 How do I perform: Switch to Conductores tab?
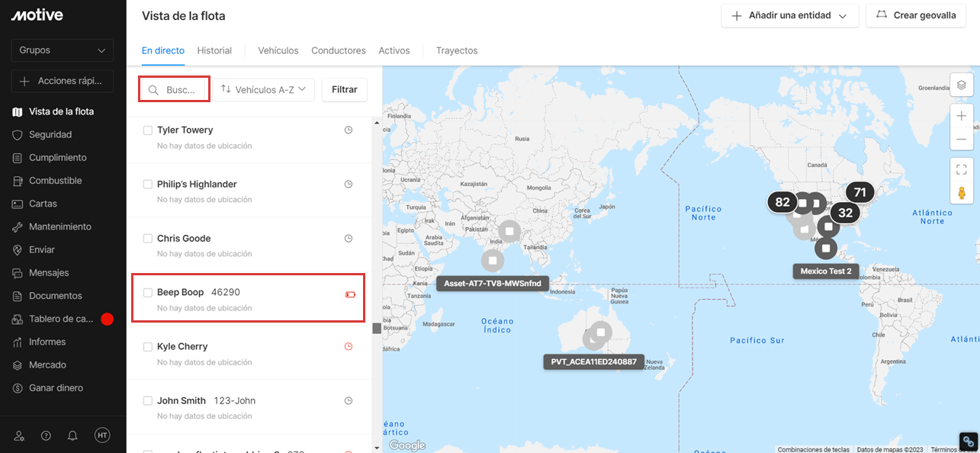point(339,50)
